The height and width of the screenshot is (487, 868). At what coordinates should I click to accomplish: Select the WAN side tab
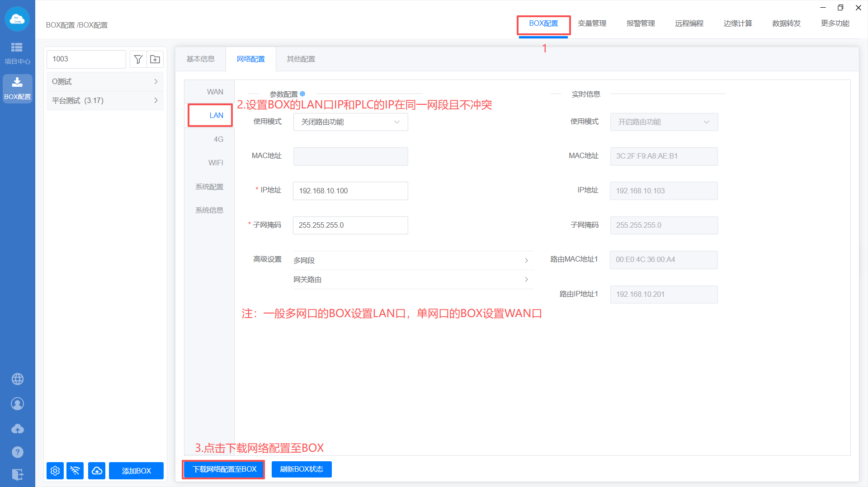(x=215, y=92)
